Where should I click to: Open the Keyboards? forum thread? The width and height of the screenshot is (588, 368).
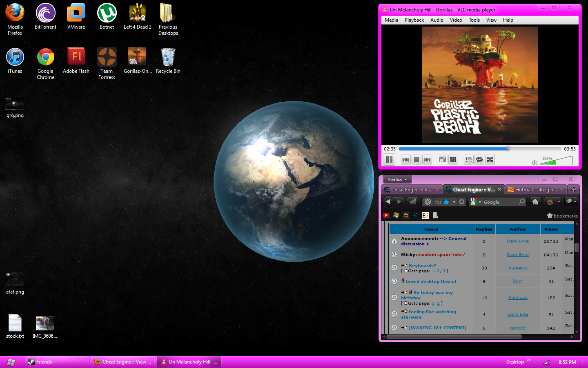422,265
